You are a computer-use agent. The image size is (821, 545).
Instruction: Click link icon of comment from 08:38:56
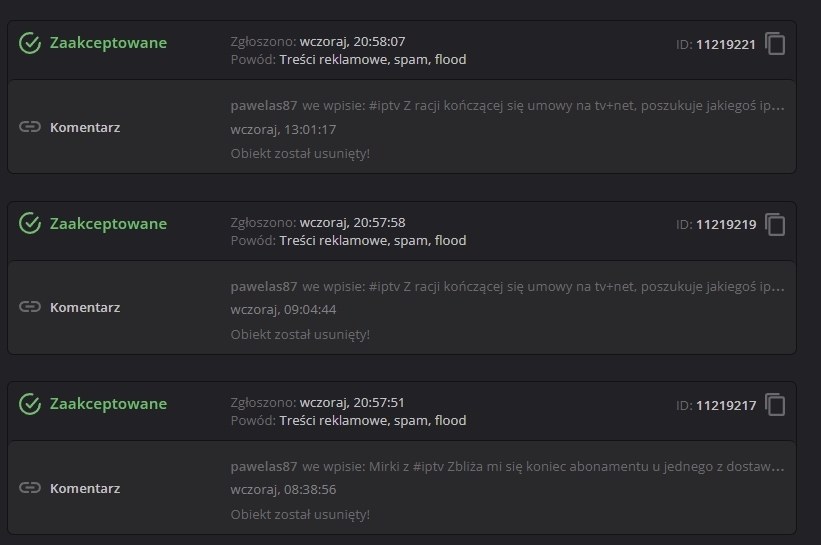click(30, 488)
